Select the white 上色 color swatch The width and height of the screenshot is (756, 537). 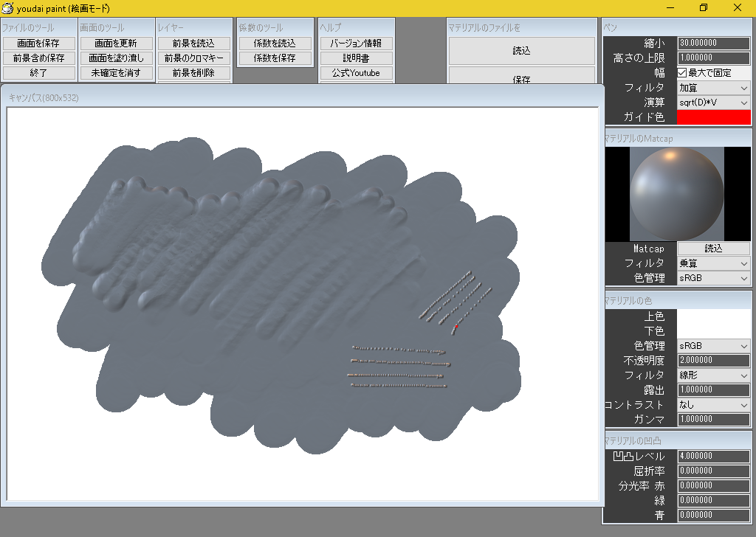point(713,316)
